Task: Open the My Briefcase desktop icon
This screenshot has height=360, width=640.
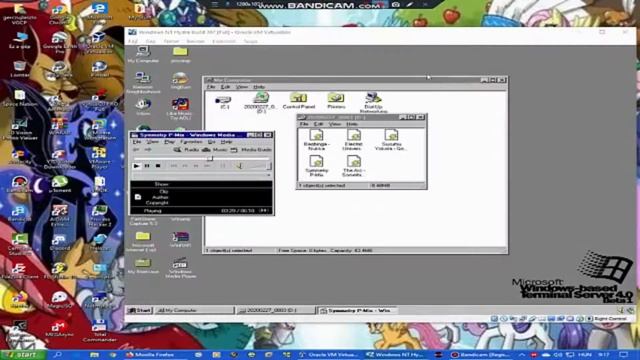Action: point(143,265)
